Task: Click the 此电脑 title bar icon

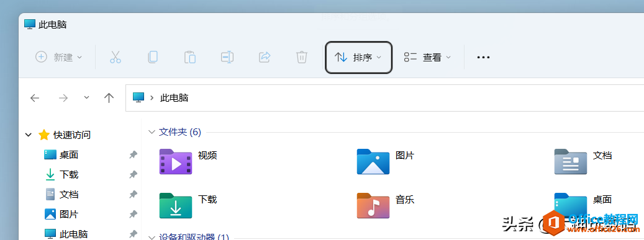Action: pos(30,24)
